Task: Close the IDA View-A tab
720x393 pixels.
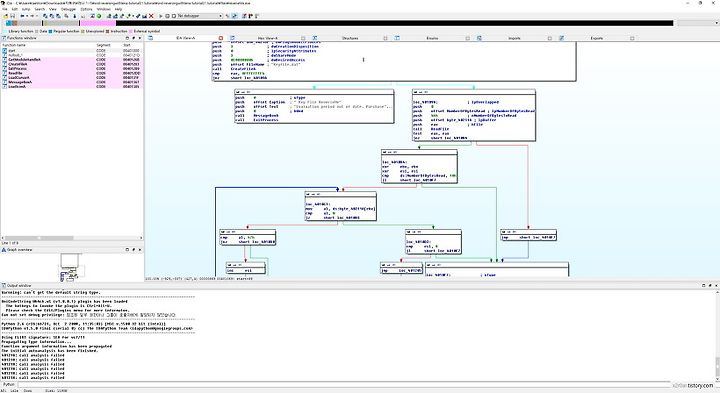Action: [x=221, y=38]
